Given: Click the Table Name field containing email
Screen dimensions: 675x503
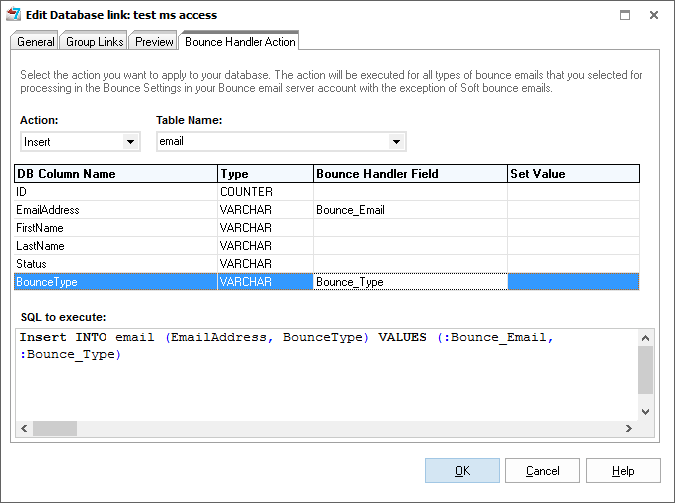Looking at the screenshot, I should point(281,141).
